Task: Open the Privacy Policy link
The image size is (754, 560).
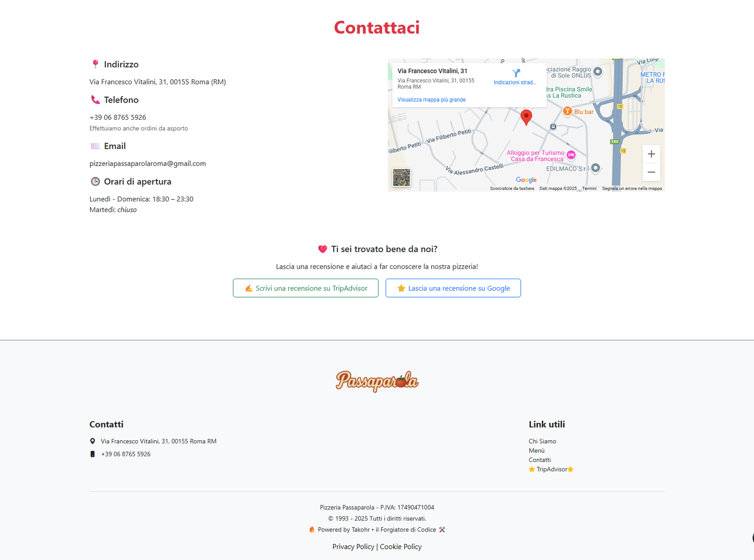Action: coord(353,546)
